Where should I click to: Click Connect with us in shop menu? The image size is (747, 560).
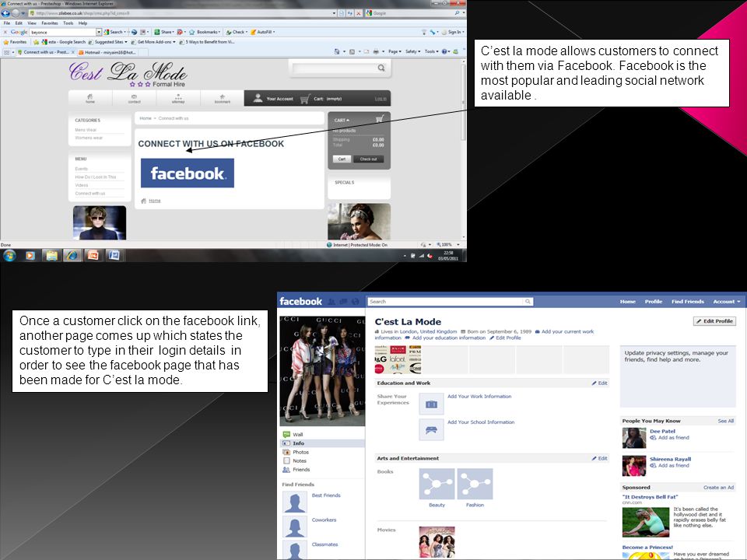tap(90, 194)
